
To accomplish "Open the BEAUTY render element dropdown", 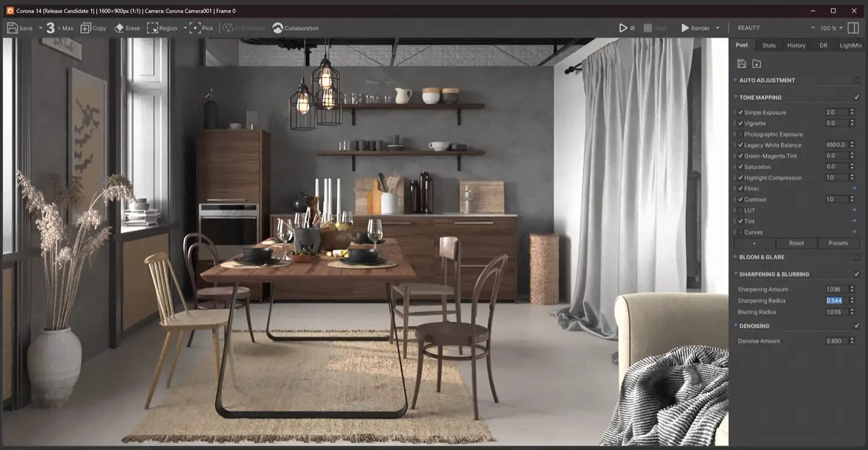I will (776, 28).
